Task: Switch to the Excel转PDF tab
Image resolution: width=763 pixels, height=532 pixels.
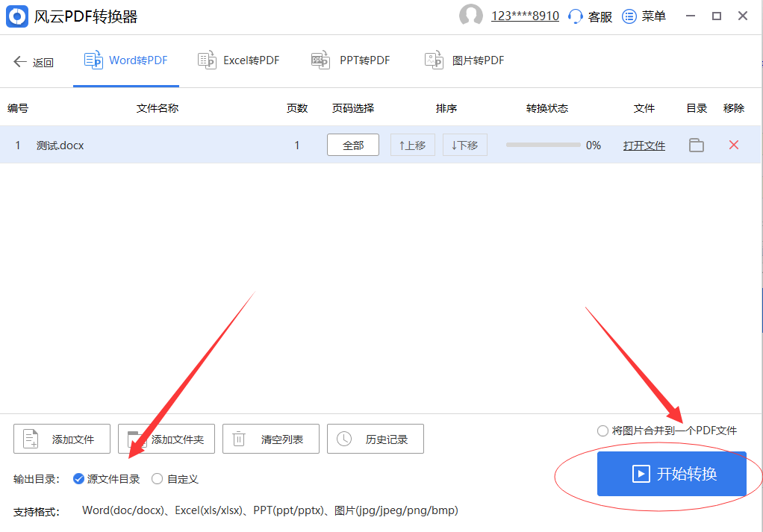Action: coord(238,60)
